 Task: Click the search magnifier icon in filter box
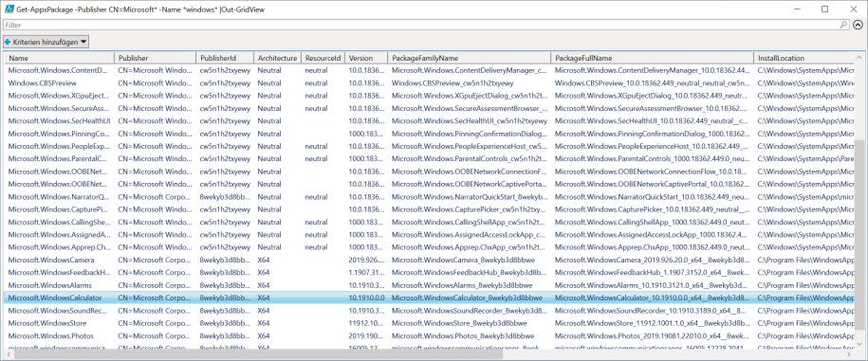point(843,25)
